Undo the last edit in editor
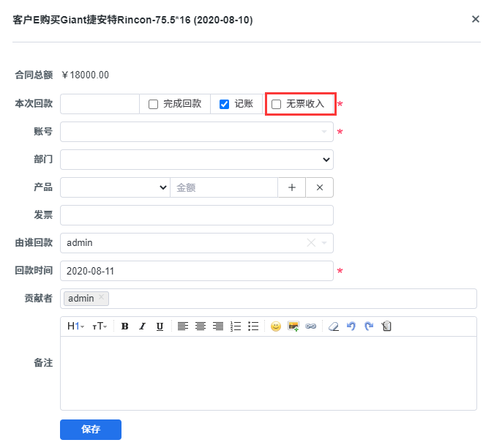Screen dimensions: 494x448 [351, 326]
